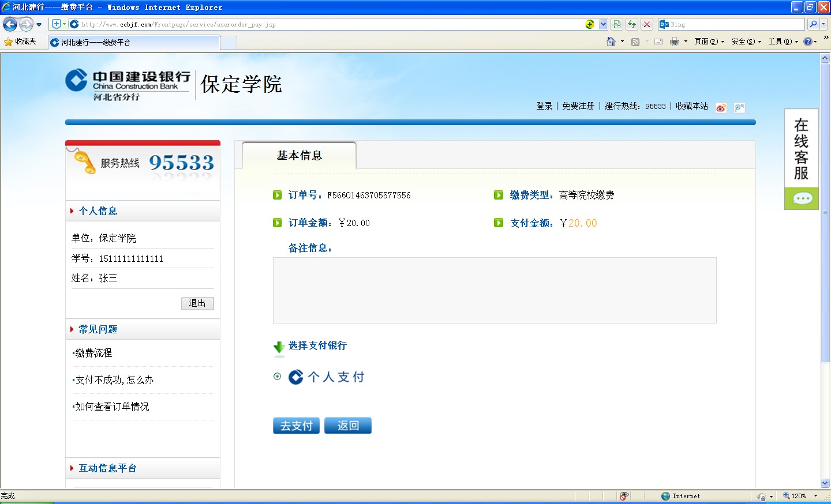Click the 去支付 button
Image resolution: width=831 pixels, height=504 pixels.
[296, 426]
